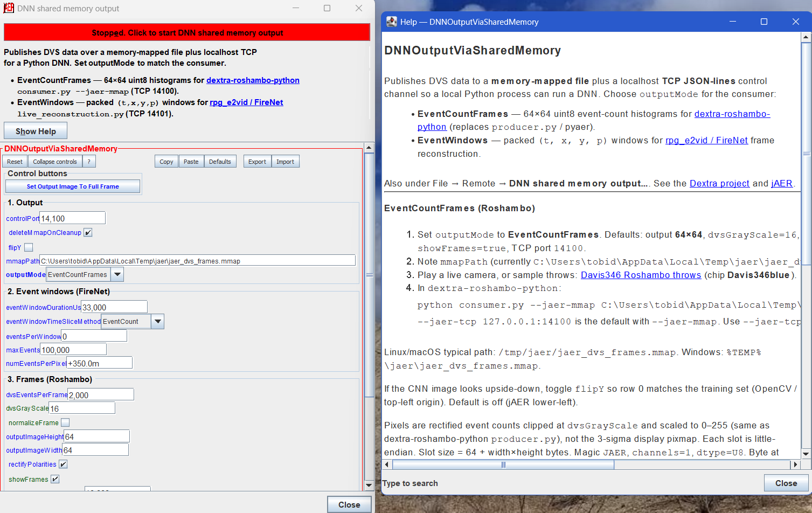The image size is (812, 513).
Task: Click the scroll down arrow in the DNN settings panel
Action: 369,485
